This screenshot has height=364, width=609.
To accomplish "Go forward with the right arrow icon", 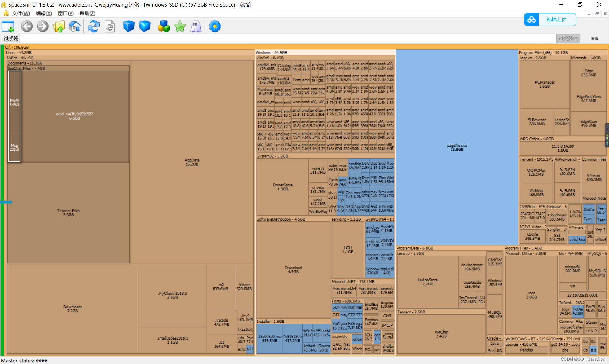I will (x=43, y=27).
